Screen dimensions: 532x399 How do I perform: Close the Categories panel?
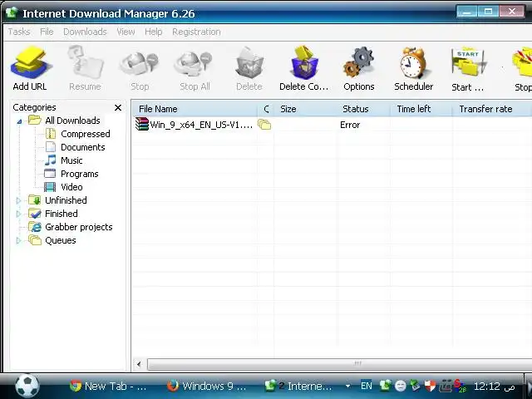point(118,108)
